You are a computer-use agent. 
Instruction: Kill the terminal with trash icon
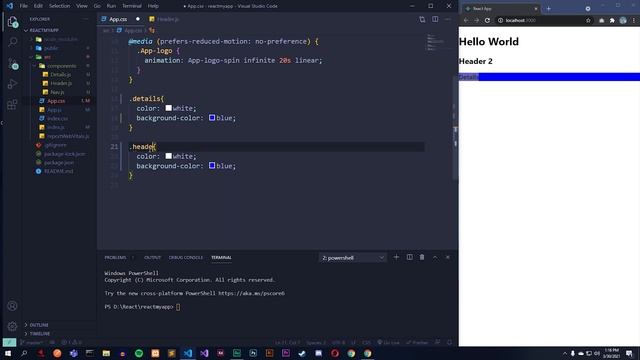pos(422,257)
